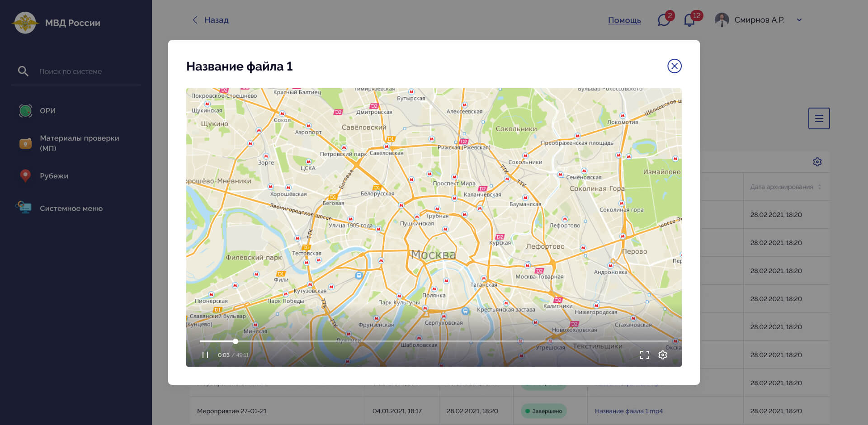Image resolution: width=868 pixels, height=425 pixels.
Task: Click the list view menu button
Action: [819, 118]
